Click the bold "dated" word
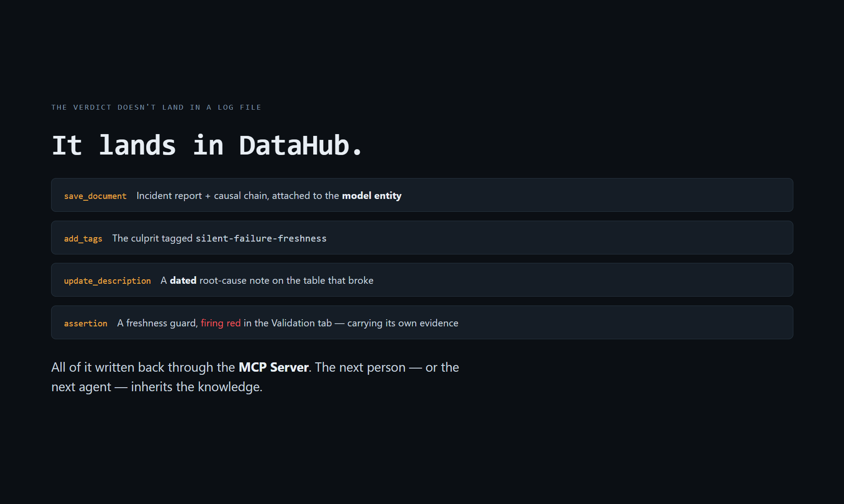844x504 pixels. pos(183,280)
